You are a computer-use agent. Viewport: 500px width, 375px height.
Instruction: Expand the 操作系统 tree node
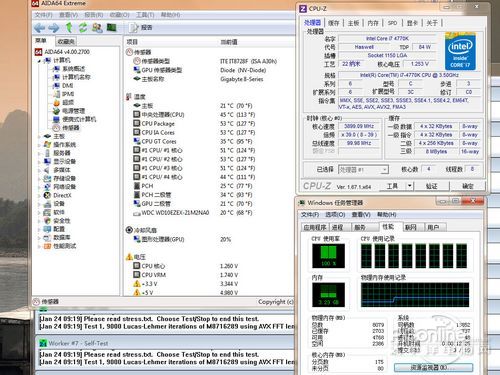tap(39, 145)
